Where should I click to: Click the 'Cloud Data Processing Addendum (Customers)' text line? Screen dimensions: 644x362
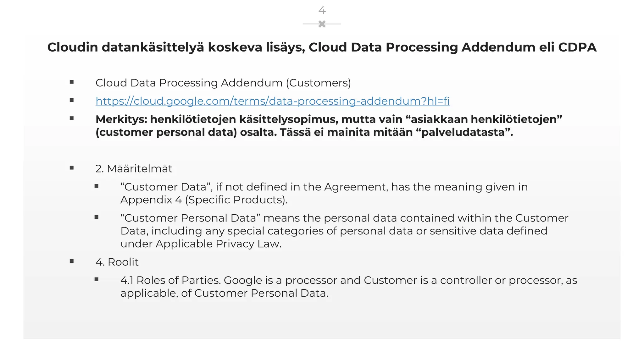[x=223, y=83]
